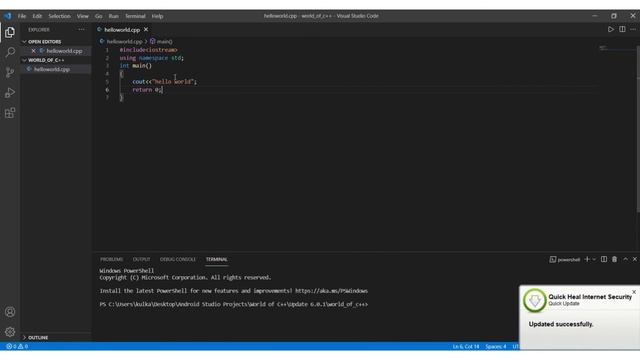Open the View menu

(x=82, y=16)
